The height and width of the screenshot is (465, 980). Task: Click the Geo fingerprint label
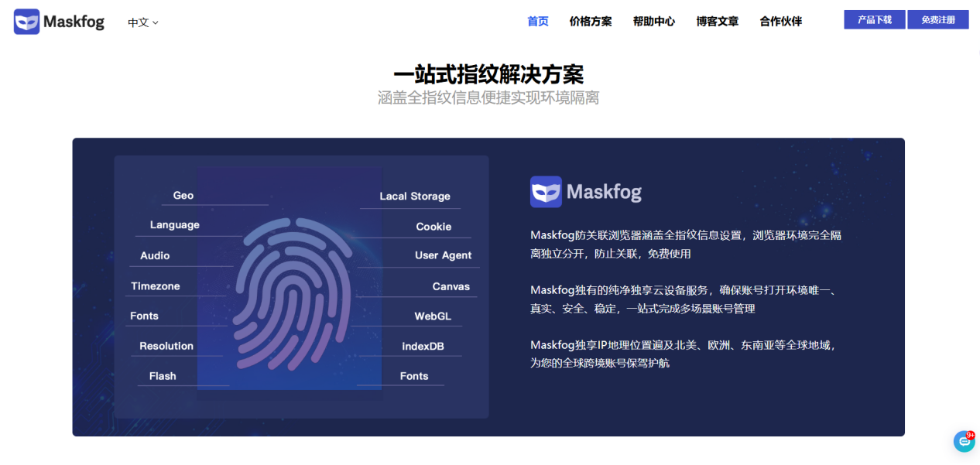pyautogui.click(x=183, y=196)
